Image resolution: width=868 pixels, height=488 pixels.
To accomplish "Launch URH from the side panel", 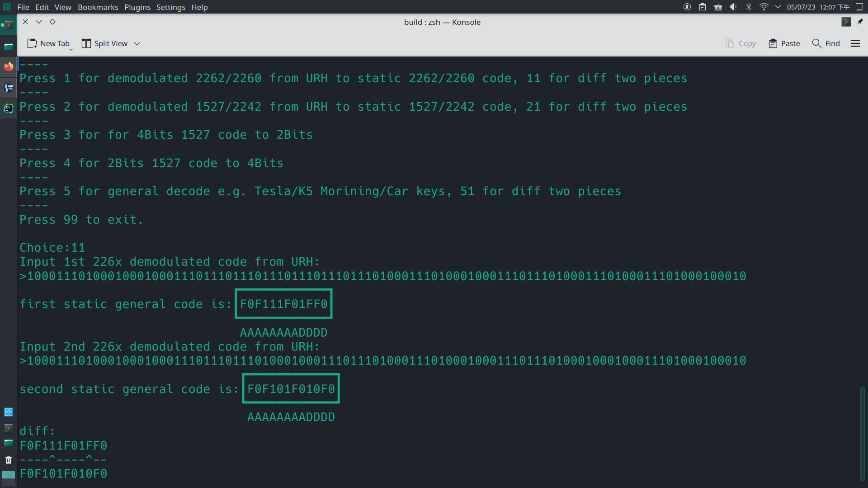I will [x=9, y=88].
